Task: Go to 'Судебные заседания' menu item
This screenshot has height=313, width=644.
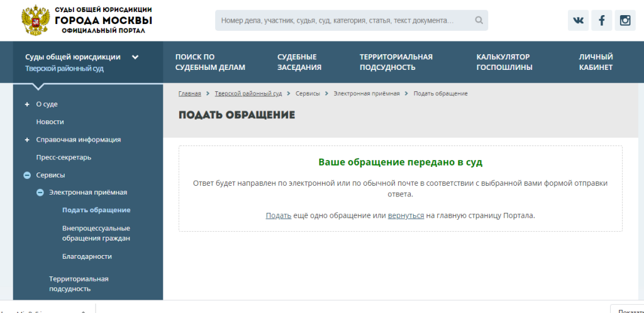Action: pyautogui.click(x=299, y=62)
